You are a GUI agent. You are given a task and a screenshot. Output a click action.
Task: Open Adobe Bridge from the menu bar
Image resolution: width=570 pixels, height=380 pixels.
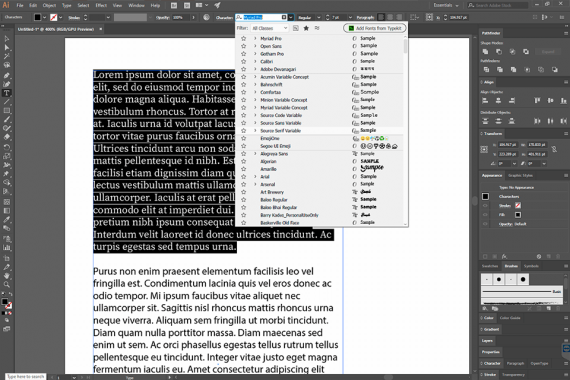(174, 5)
